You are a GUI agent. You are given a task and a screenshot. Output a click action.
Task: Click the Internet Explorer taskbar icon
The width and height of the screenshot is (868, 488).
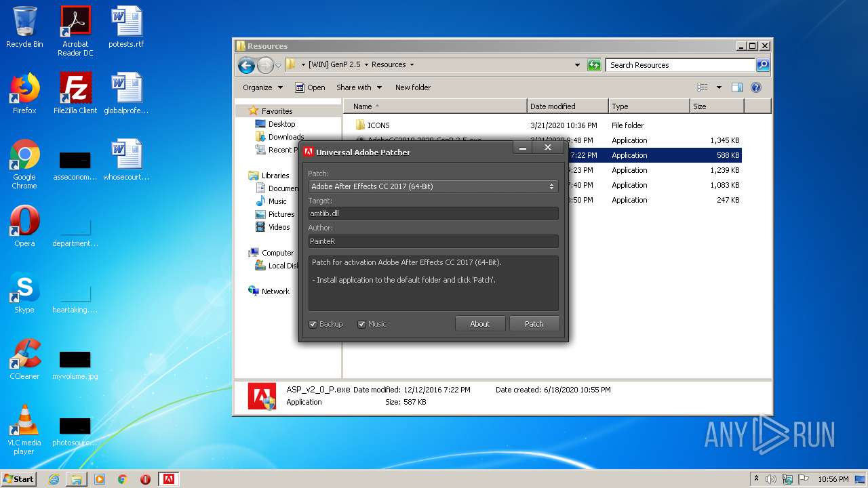tap(54, 479)
